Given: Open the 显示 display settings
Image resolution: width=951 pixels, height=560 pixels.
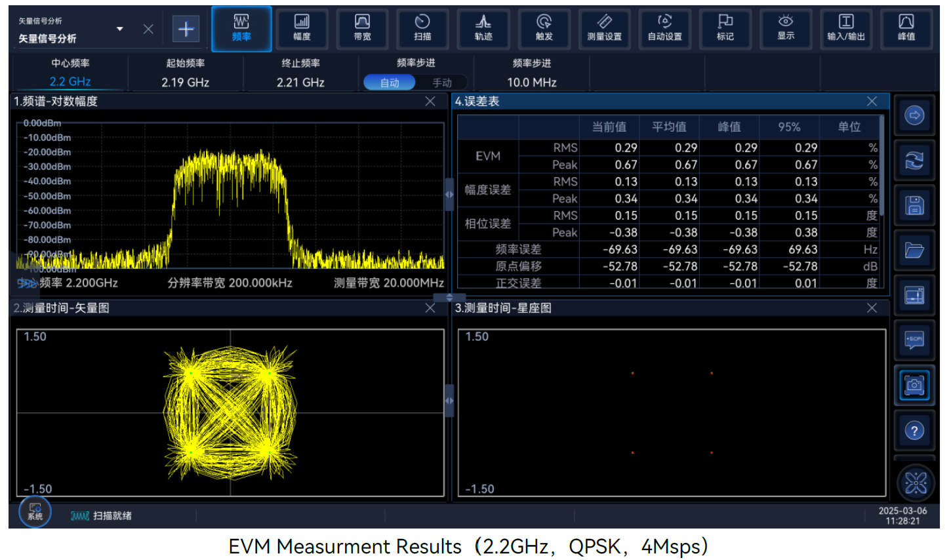Looking at the screenshot, I should 786,29.
